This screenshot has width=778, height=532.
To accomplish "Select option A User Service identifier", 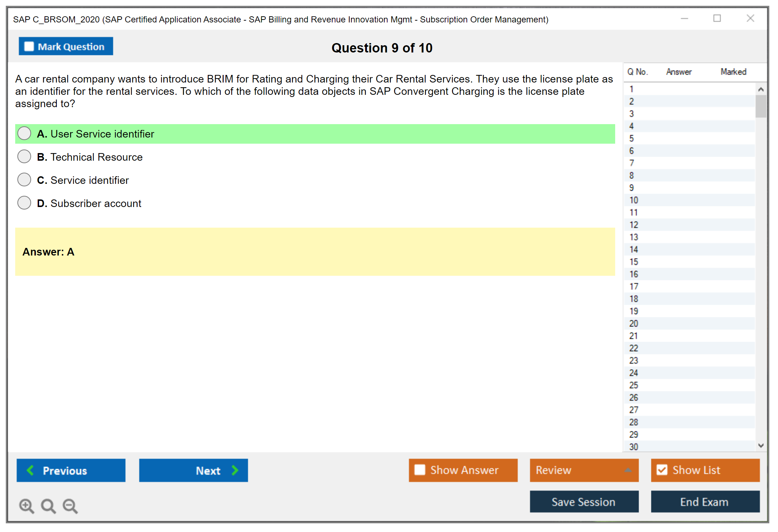I will (x=24, y=134).
